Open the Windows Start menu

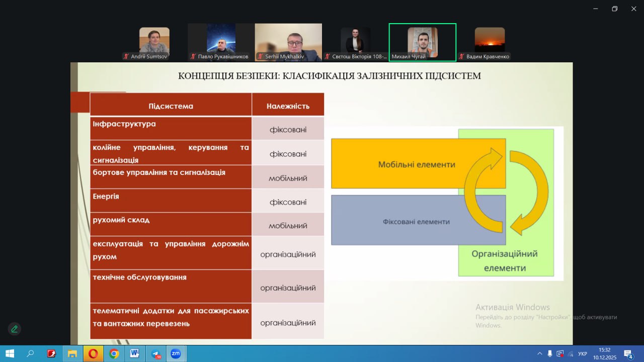click(10, 353)
